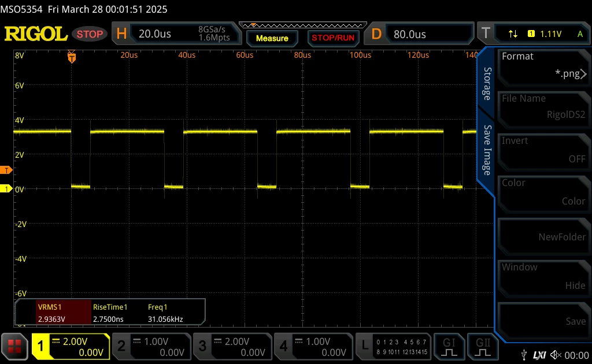Click the 8GSa/s sample rate readout
Screen dimensions: 592x364
tap(212, 29)
